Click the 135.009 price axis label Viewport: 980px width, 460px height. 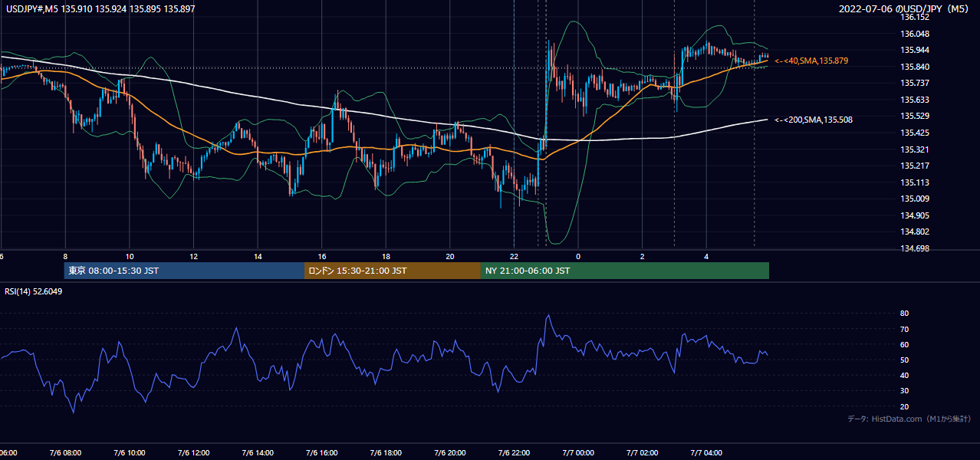pos(915,199)
